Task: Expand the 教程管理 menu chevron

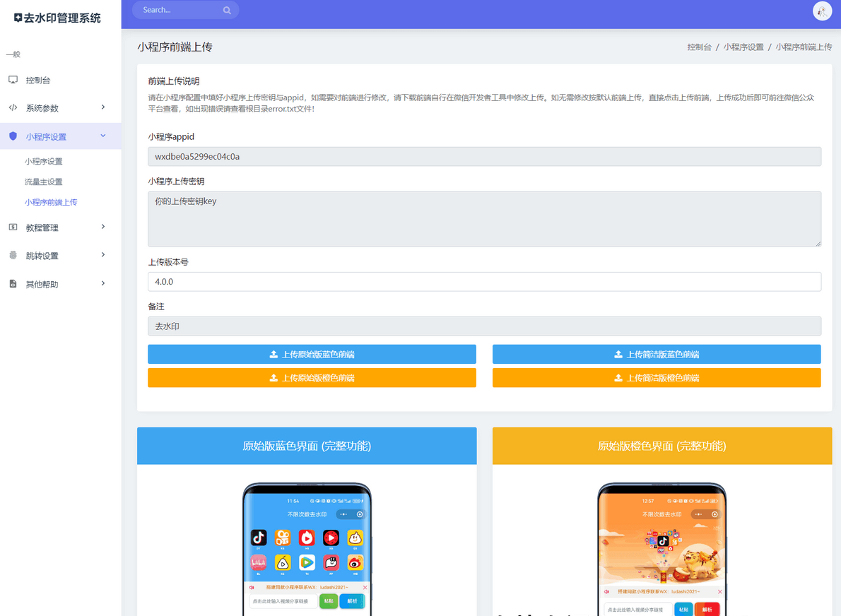Action: tap(103, 227)
